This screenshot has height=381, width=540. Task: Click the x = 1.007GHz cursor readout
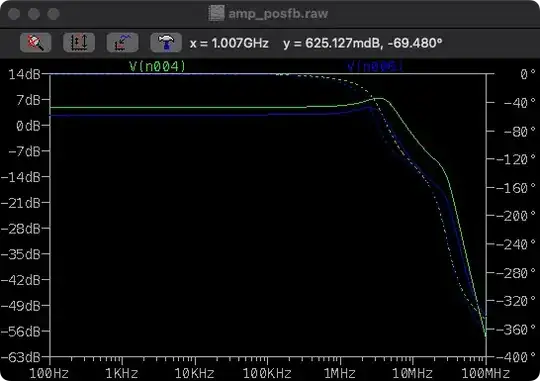pos(229,43)
